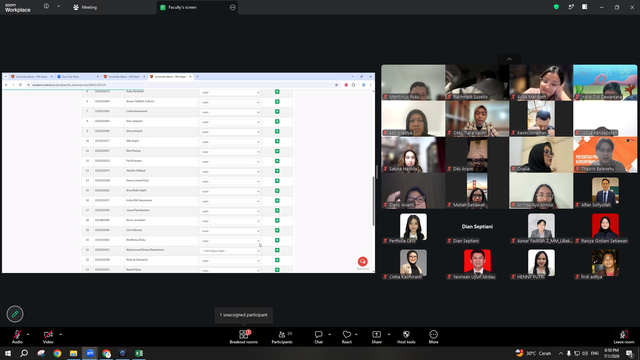The image size is (640, 360).
Task: Select HENNY PUTRI participant tile
Action: [x=541, y=262]
